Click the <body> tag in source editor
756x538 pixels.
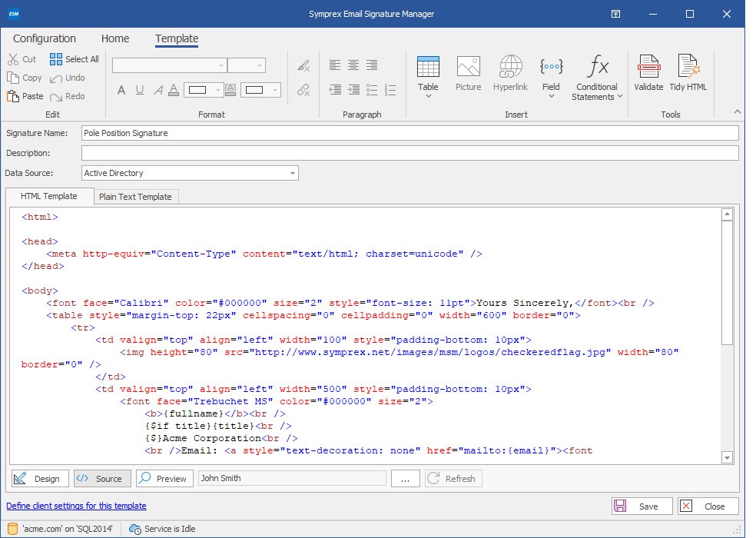39,291
